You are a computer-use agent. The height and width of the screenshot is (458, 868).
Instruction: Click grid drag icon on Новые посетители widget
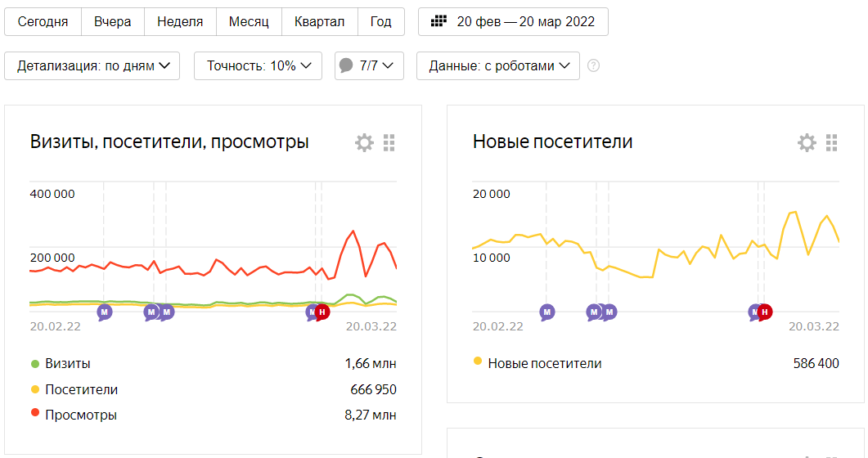832,143
